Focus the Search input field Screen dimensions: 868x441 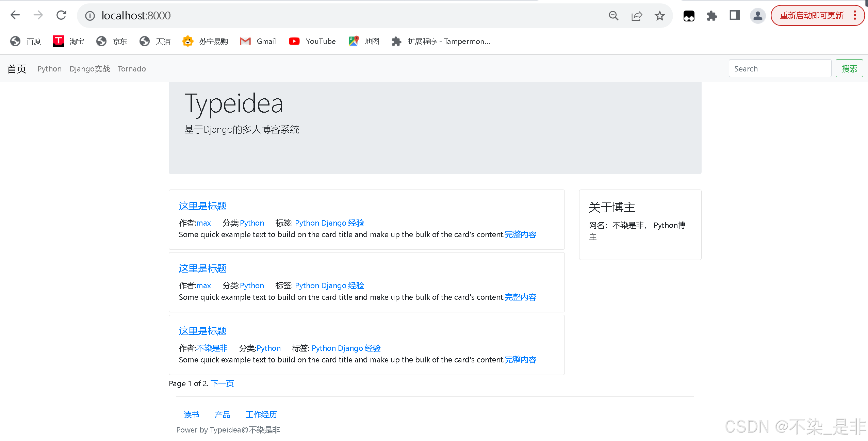(x=780, y=68)
